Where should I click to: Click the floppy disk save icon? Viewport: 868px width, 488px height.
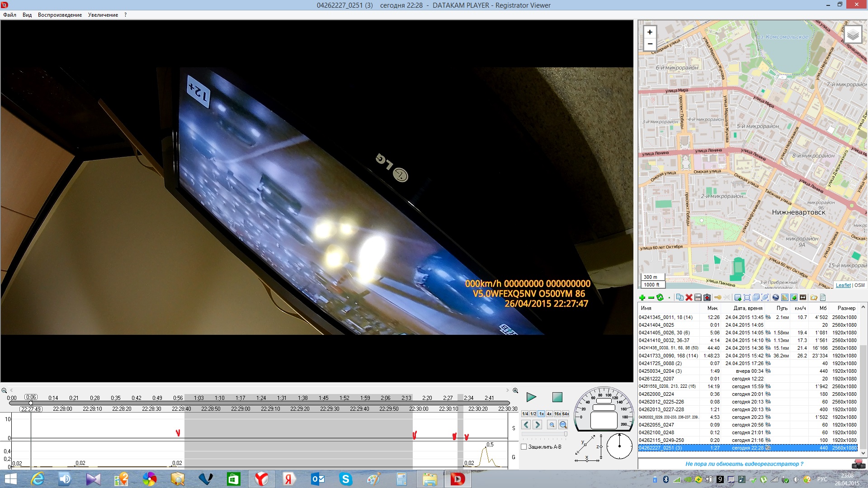coord(698,297)
